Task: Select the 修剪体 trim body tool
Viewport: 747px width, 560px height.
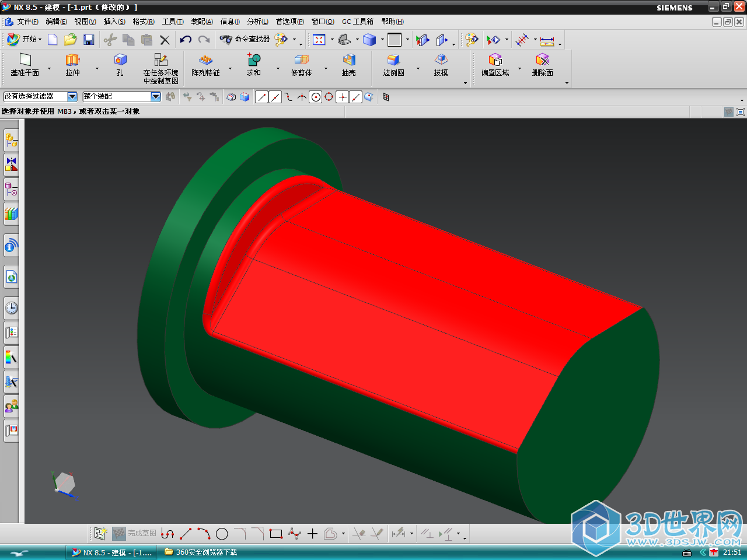Action: (301, 65)
